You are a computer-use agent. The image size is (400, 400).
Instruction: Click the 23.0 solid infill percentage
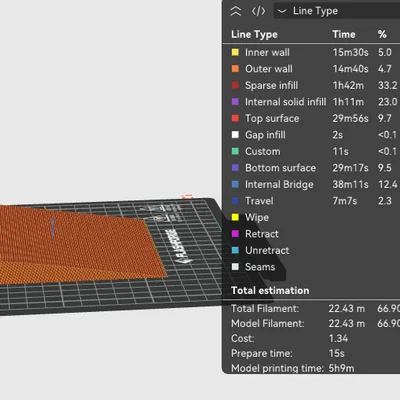pyautogui.click(x=388, y=102)
